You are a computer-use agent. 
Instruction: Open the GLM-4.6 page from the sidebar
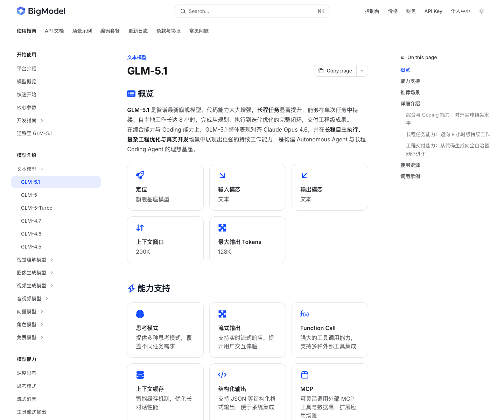(31, 234)
